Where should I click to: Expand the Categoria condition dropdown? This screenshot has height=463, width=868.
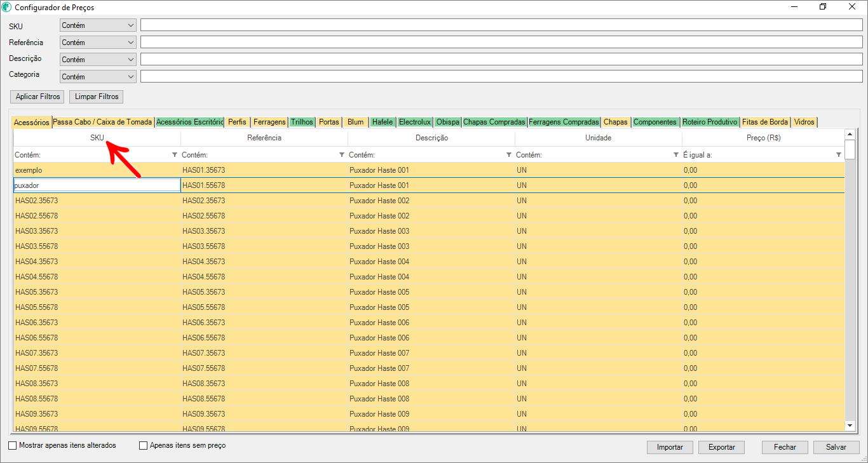pos(131,77)
